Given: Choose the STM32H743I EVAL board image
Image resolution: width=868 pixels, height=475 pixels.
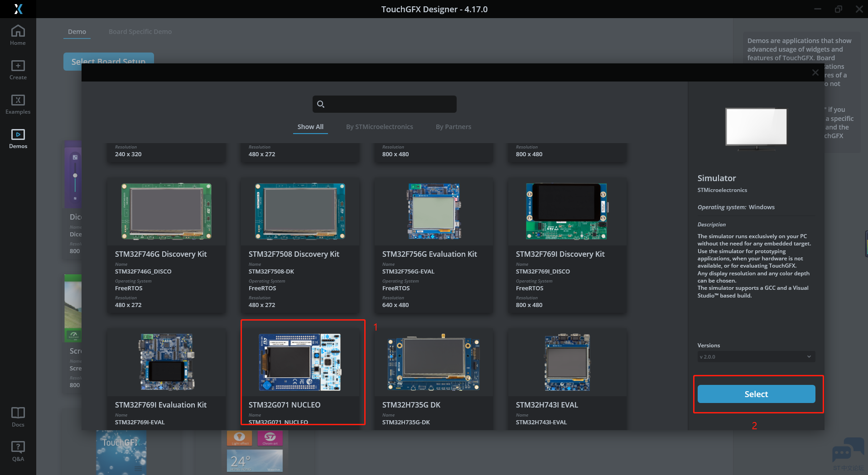Looking at the screenshot, I should [x=567, y=362].
